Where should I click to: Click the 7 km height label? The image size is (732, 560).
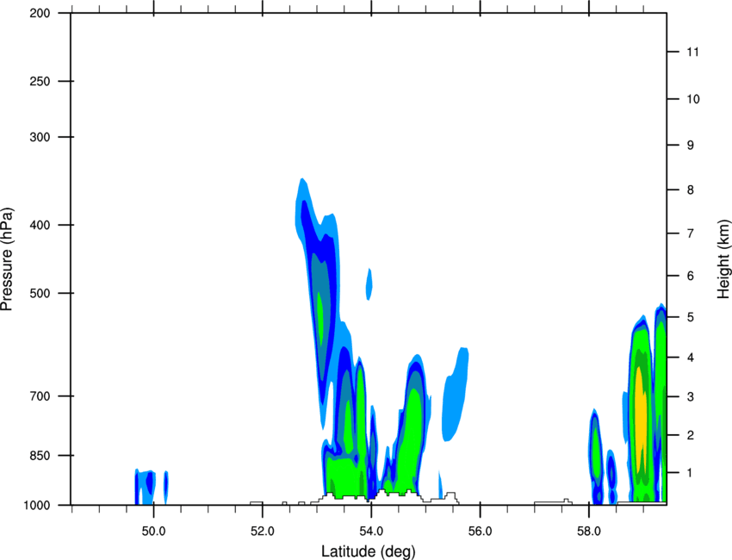click(691, 233)
